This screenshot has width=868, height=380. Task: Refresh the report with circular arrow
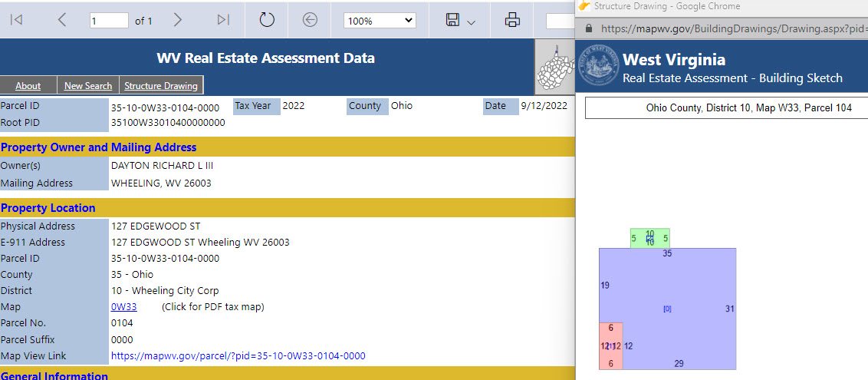[x=267, y=21]
